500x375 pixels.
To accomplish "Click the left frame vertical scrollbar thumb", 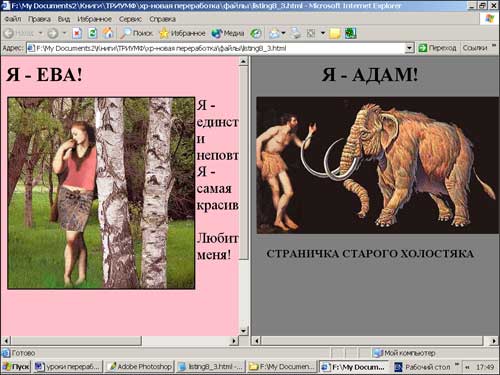I will 244,162.
